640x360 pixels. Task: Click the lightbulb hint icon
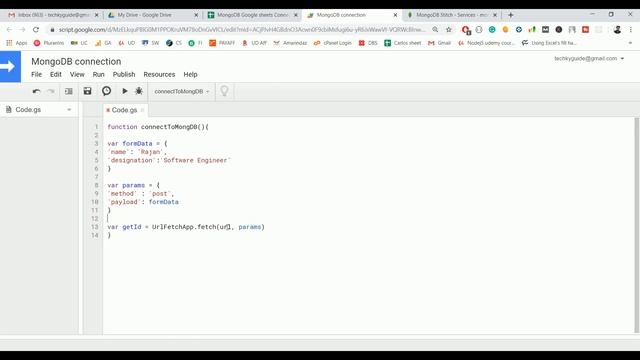pyautogui.click(x=224, y=91)
